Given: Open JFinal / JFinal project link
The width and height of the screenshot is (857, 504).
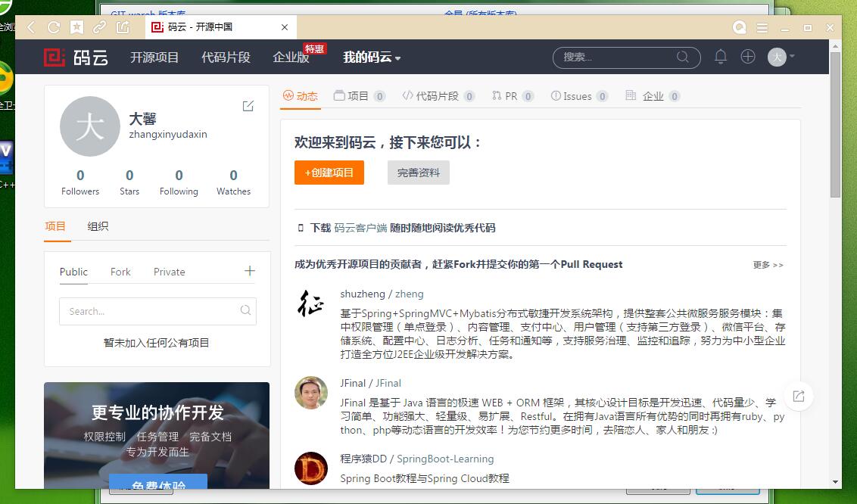Looking at the screenshot, I should (x=370, y=384).
